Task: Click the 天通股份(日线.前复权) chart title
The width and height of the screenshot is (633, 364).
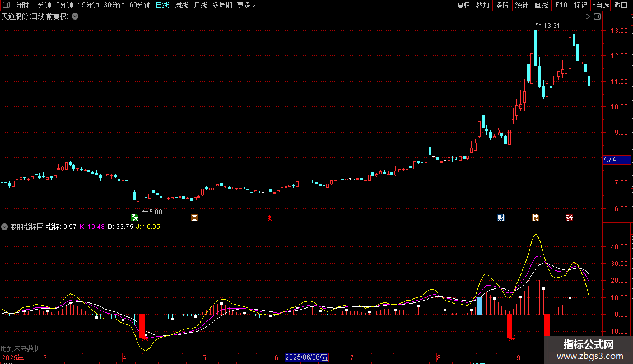Action: point(35,17)
